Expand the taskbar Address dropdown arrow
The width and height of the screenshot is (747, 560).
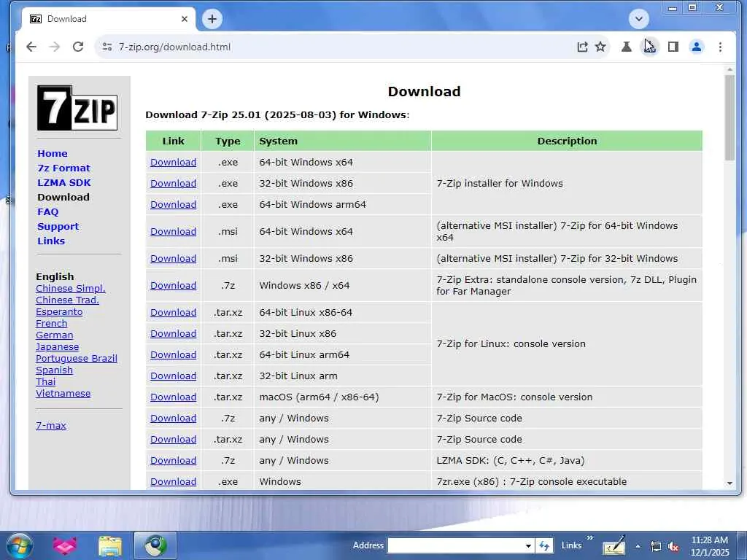coord(528,545)
